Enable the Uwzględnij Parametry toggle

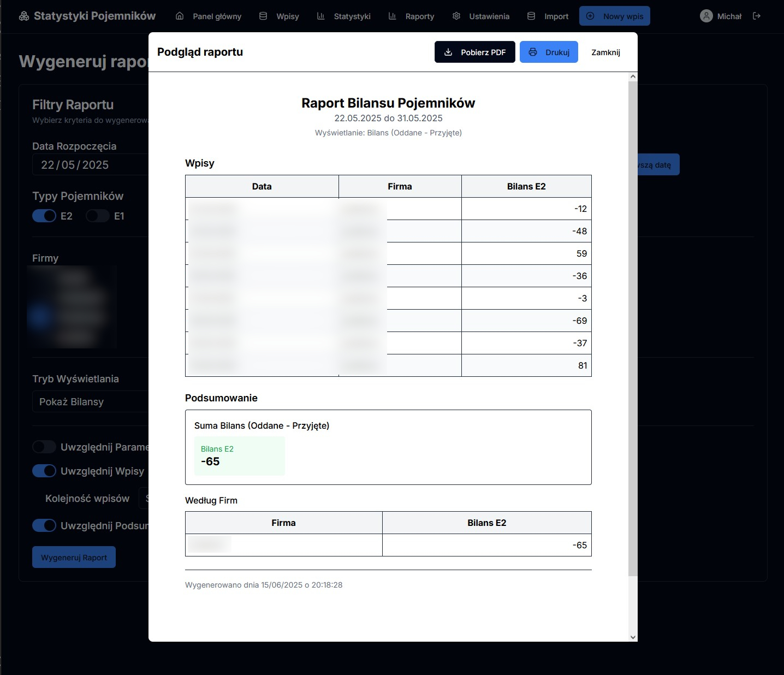pyautogui.click(x=44, y=447)
